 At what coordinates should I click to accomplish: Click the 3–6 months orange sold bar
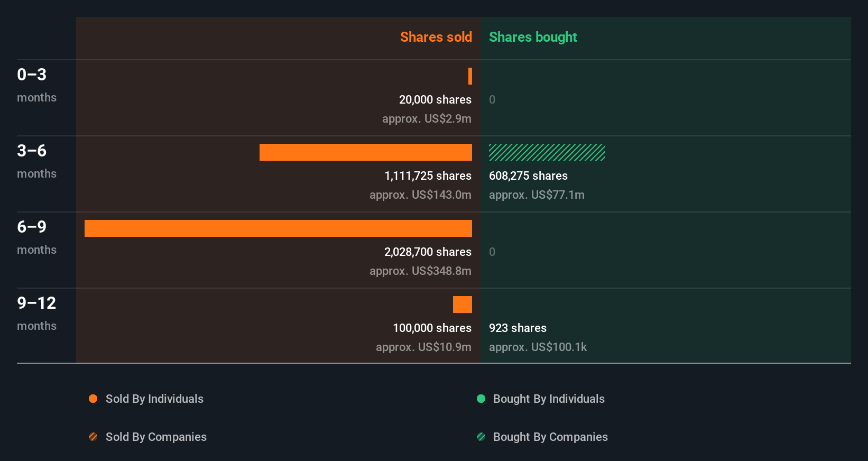pos(366,152)
